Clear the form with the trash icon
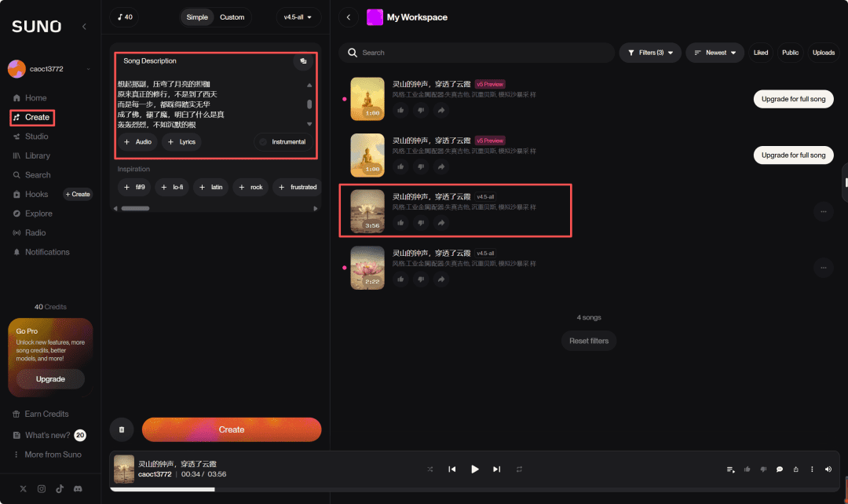This screenshot has height=504, width=848. point(122,429)
